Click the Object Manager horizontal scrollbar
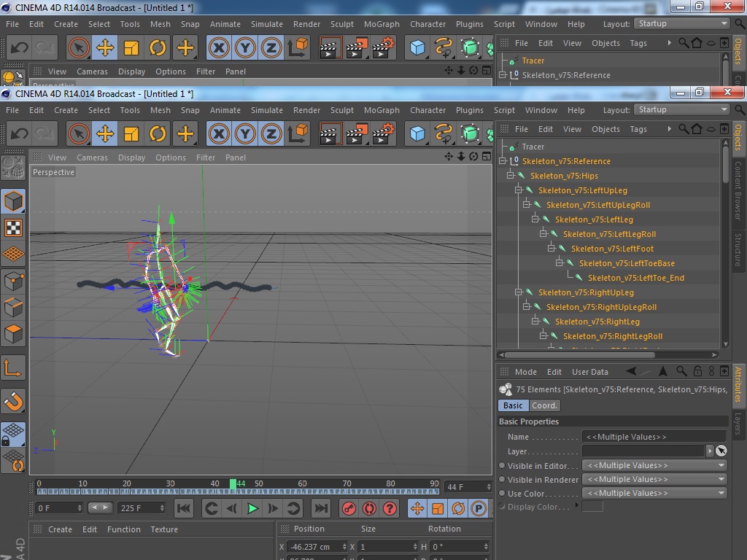The height and width of the screenshot is (560, 747). (x=580, y=355)
